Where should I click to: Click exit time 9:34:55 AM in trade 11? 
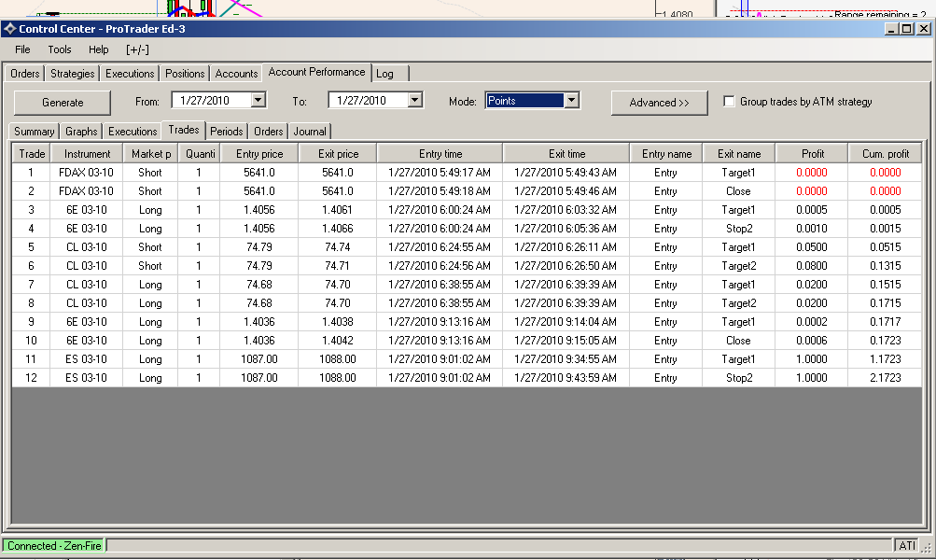click(566, 358)
